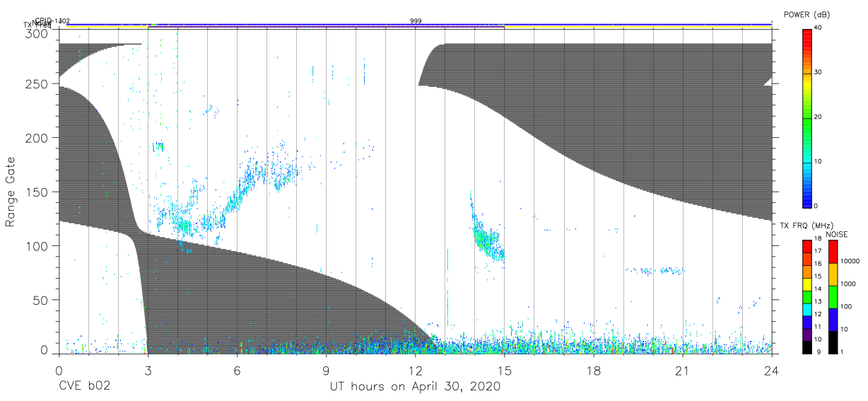The width and height of the screenshot is (868, 401).
Task: Click Range Gate axis tick '150'
Action: 37,192
